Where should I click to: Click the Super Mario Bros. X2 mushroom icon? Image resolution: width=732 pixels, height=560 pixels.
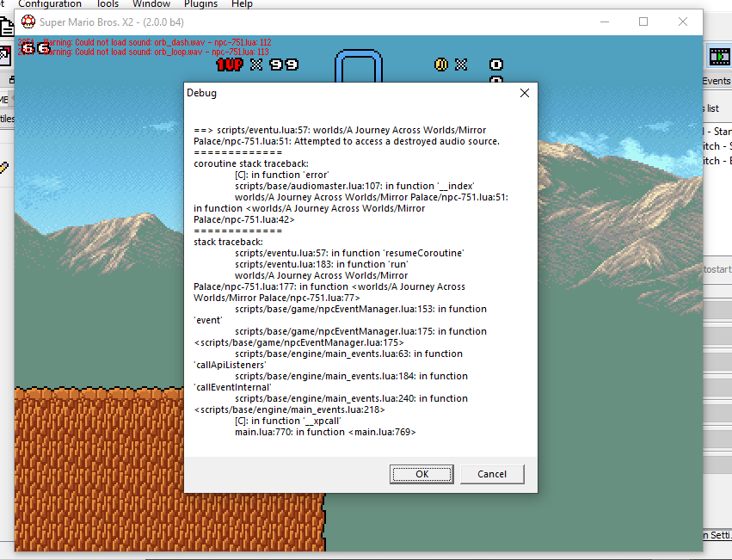[x=28, y=22]
